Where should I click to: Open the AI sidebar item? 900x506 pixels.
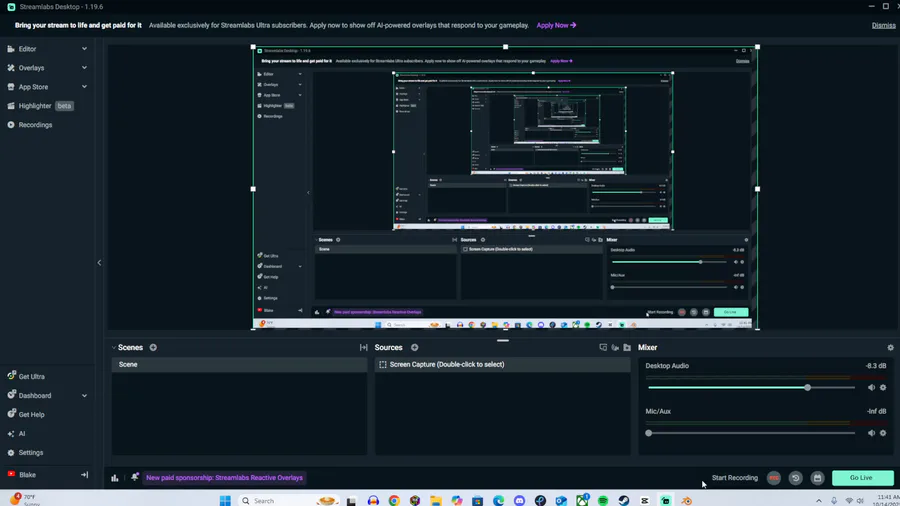coord(17,434)
